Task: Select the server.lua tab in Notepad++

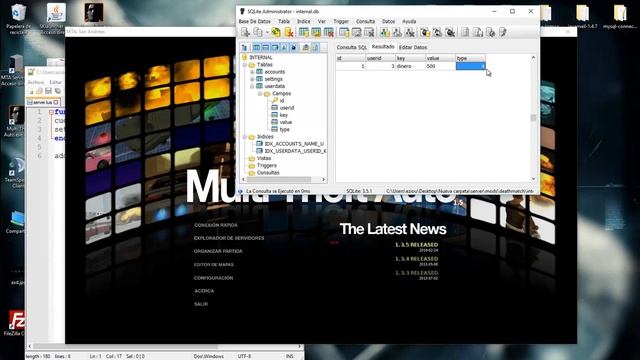Action: [42, 102]
